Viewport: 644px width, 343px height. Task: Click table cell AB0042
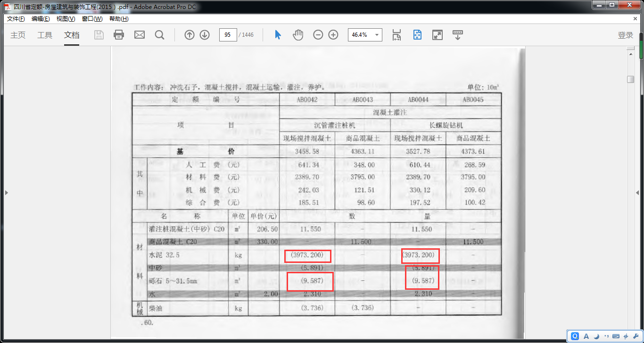pos(307,100)
